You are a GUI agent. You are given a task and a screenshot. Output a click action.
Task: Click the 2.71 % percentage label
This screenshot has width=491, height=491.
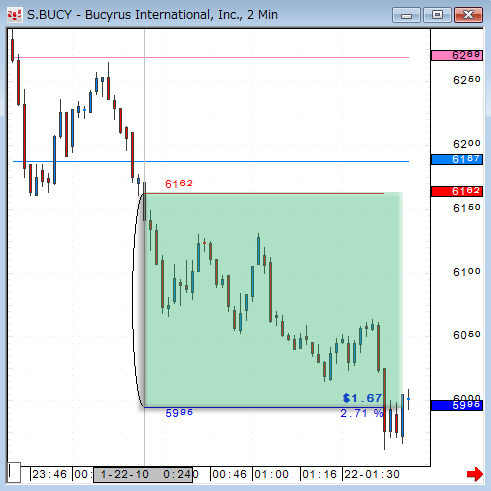click(362, 413)
